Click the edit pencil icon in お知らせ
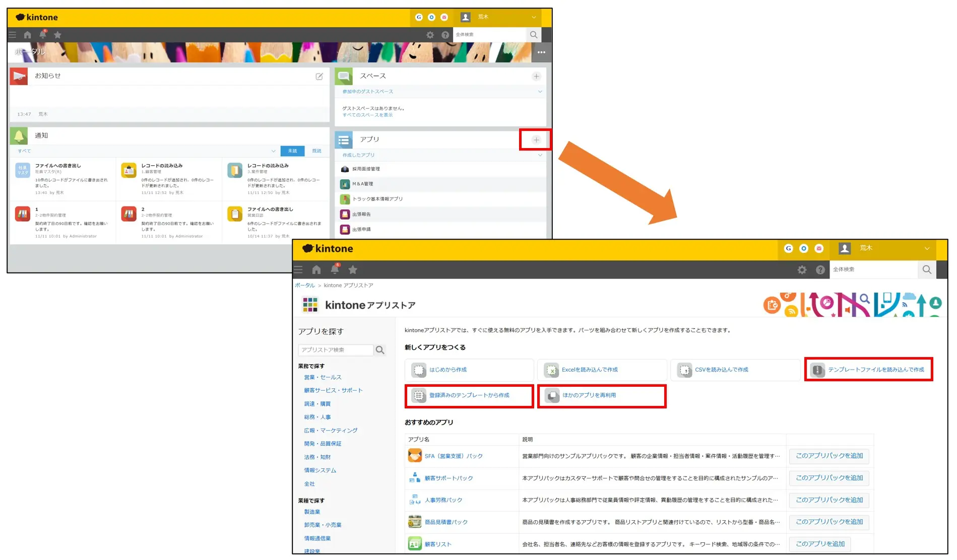Screen dimensions: 957x560 click(319, 76)
